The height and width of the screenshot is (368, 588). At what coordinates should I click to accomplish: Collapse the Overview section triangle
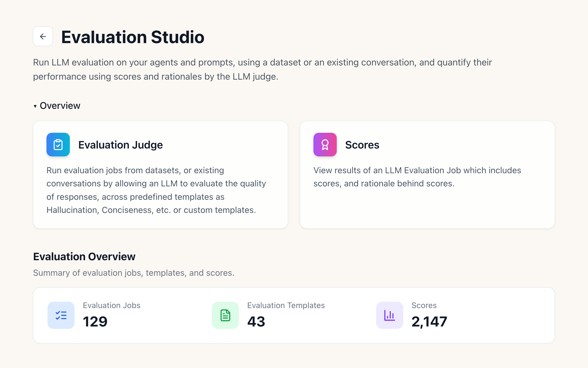click(x=35, y=106)
